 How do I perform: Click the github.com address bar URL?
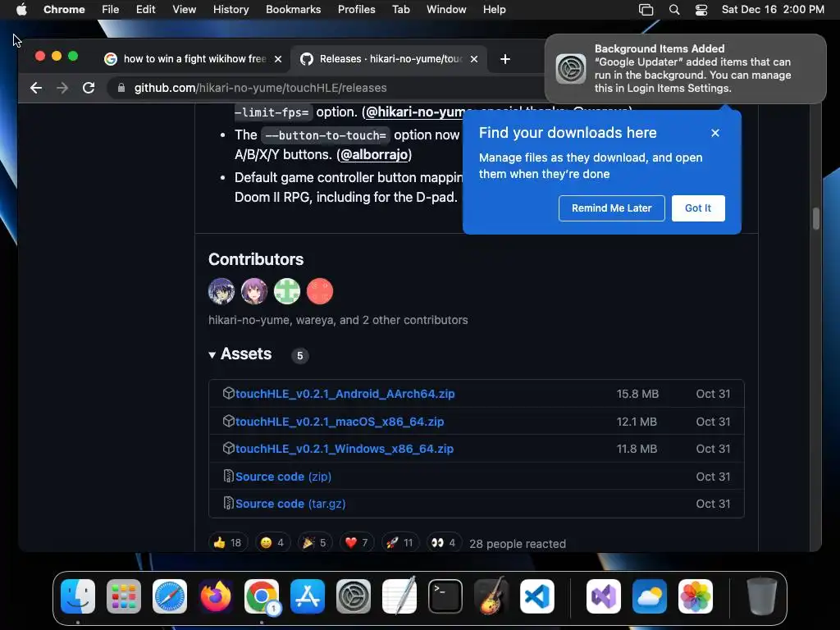tap(260, 88)
